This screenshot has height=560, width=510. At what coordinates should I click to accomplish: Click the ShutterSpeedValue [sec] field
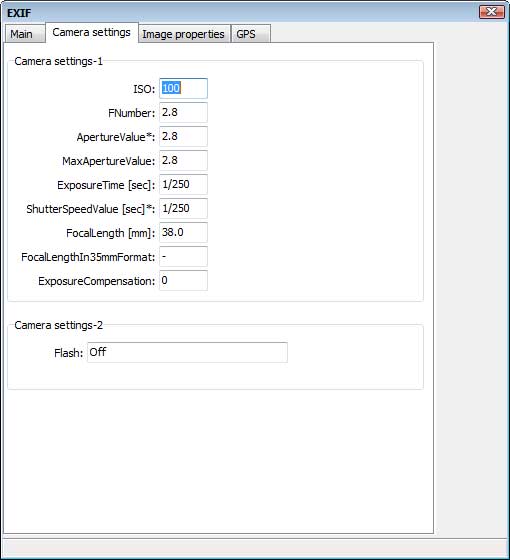pos(183,208)
